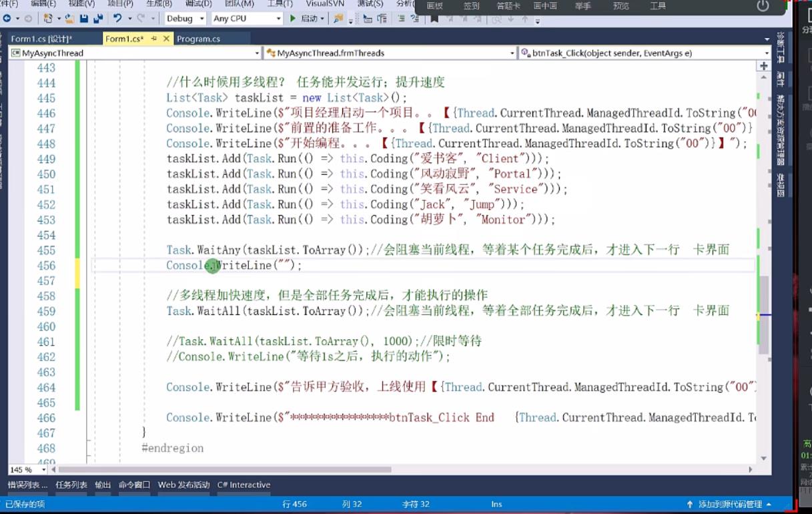Screen dimensions: 812x514
Task: Click line 459 Task.WaitAll code
Action: 267,311
